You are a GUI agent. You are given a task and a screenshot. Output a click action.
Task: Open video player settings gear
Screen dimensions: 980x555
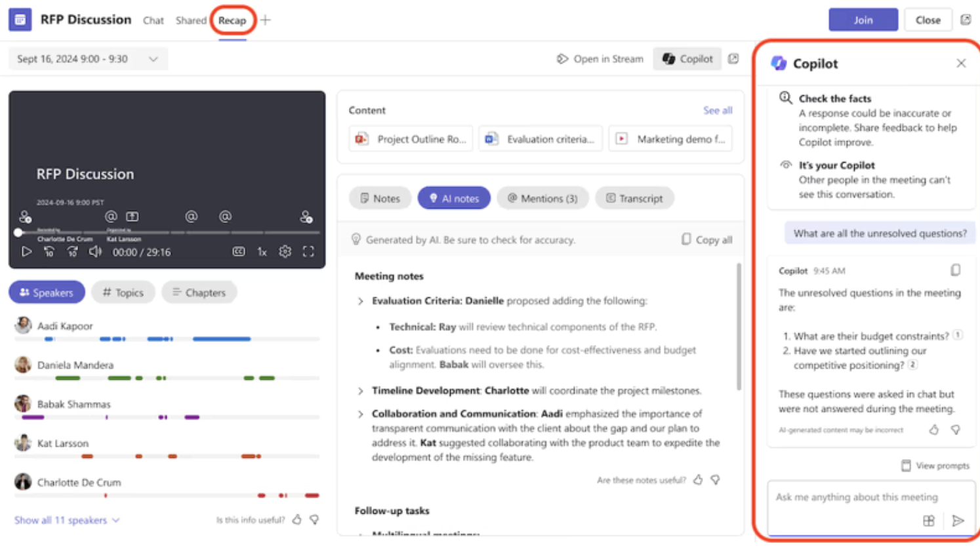(285, 252)
